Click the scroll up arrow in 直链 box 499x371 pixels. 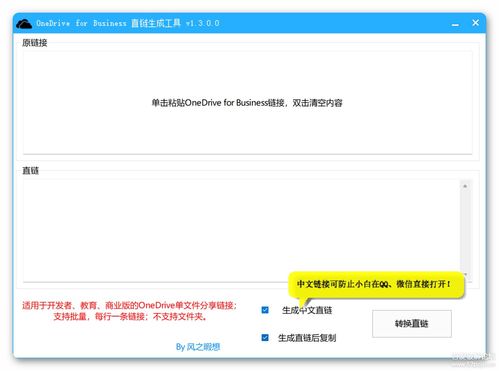click(x=465, y=186)
